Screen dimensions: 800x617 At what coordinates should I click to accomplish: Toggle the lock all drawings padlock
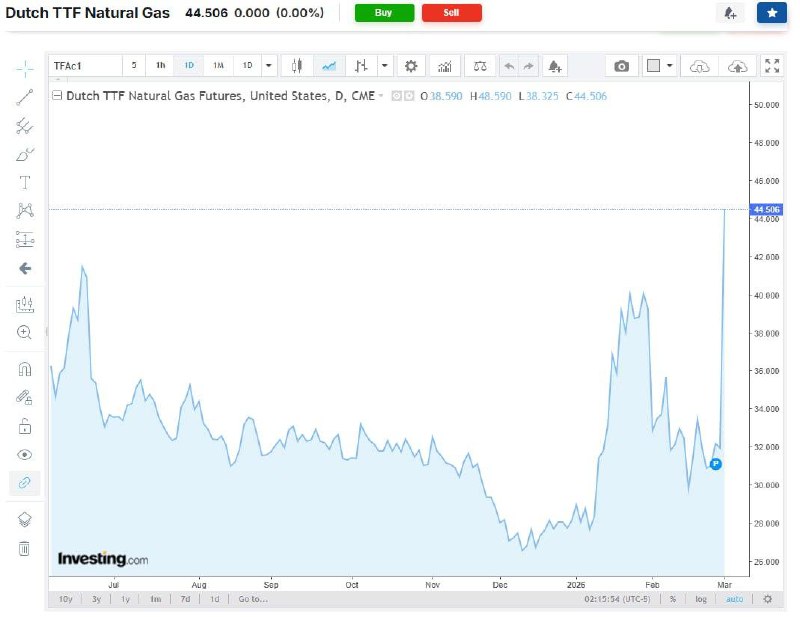[25, 426]
